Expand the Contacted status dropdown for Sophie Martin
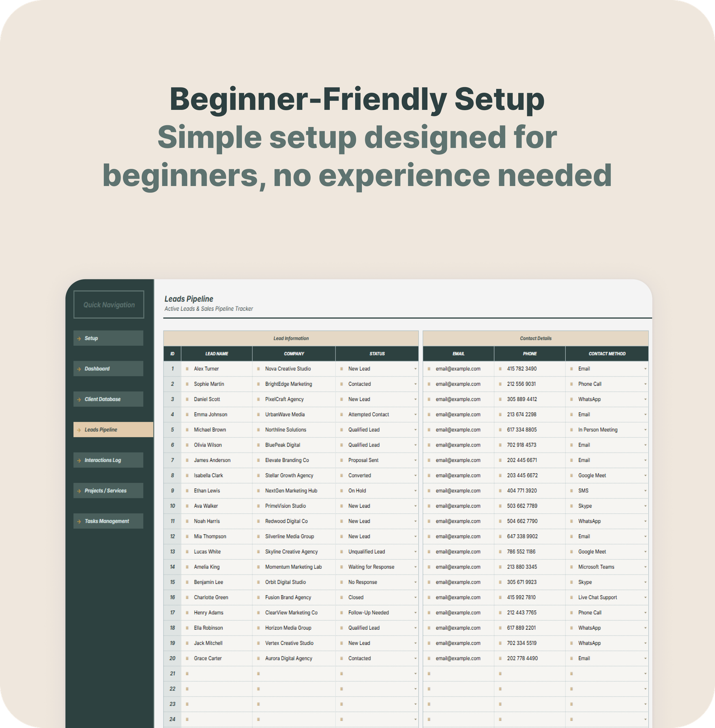715x728 pixels. point(415,384)
